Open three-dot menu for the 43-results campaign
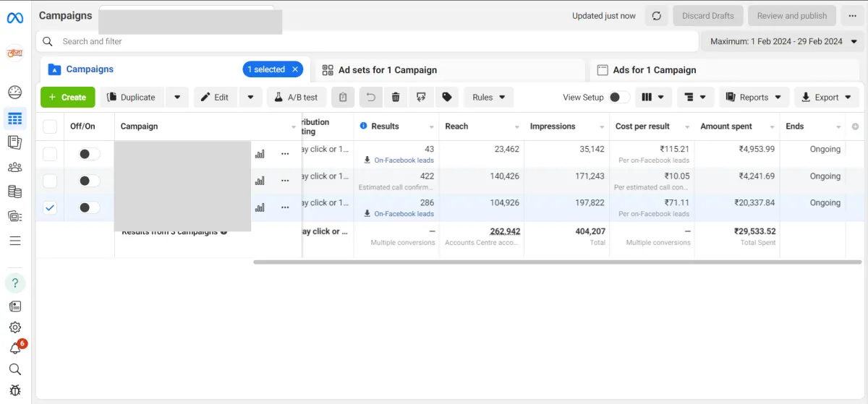 pos(285,154)
